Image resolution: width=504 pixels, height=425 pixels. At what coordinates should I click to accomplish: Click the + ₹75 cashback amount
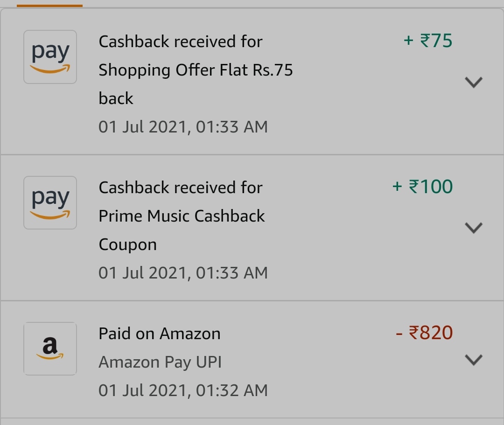[x=427, y=41]
